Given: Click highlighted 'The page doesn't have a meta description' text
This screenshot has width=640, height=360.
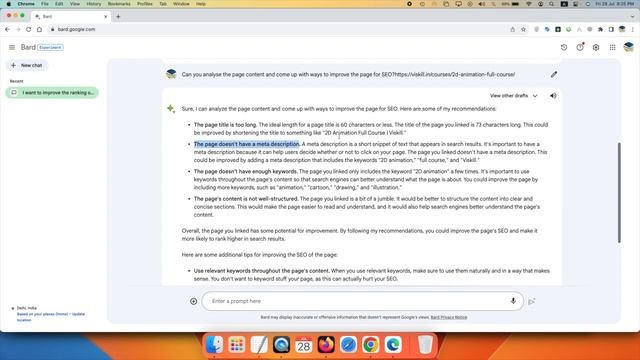Looking at the screenshot, I should (x=247, y=144).
